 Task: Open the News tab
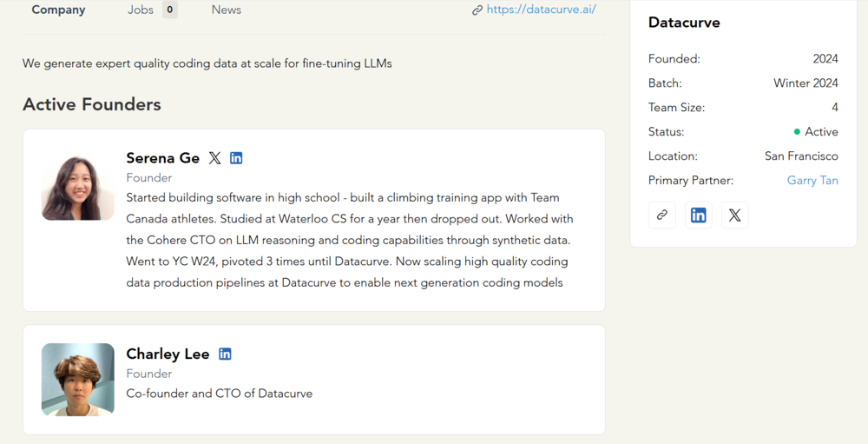(x=227, y=10)
